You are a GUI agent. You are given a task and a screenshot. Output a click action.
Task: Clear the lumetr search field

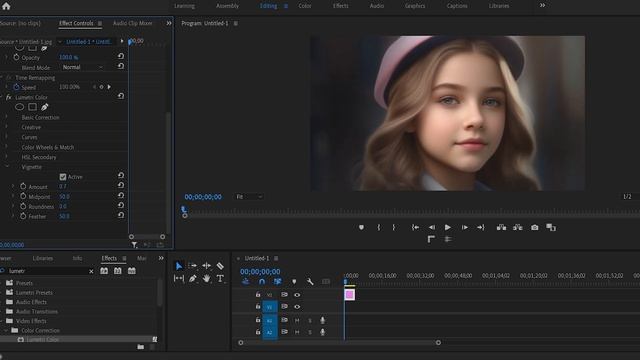click(x=91, y=271)
